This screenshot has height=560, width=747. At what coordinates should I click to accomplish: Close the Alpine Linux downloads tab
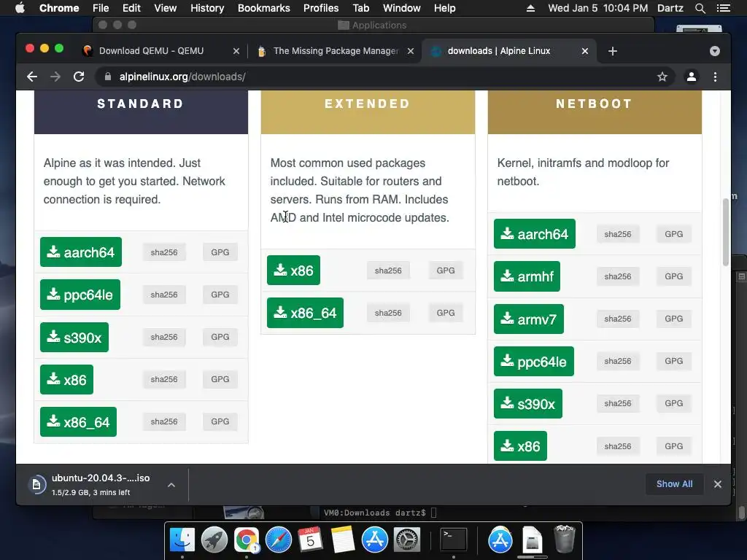(584, 51)
